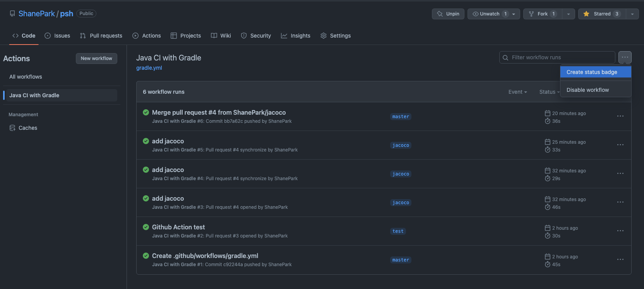Open the psh repository link
The image size is (644, 289).
67,14
